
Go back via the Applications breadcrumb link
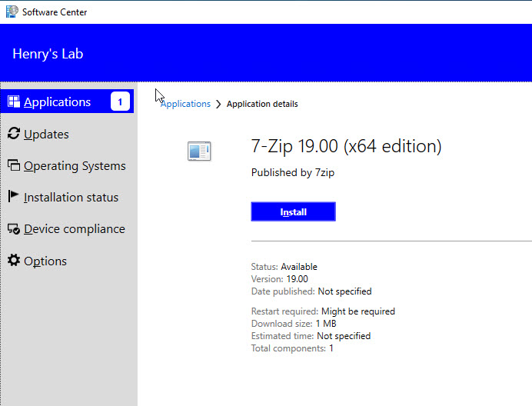coord(188,104)
